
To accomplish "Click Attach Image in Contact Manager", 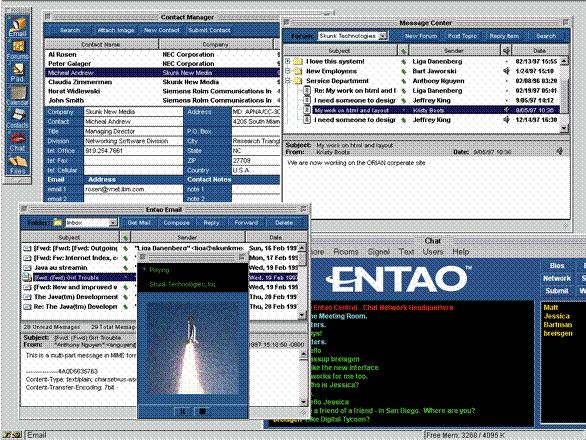I will 116,30.
